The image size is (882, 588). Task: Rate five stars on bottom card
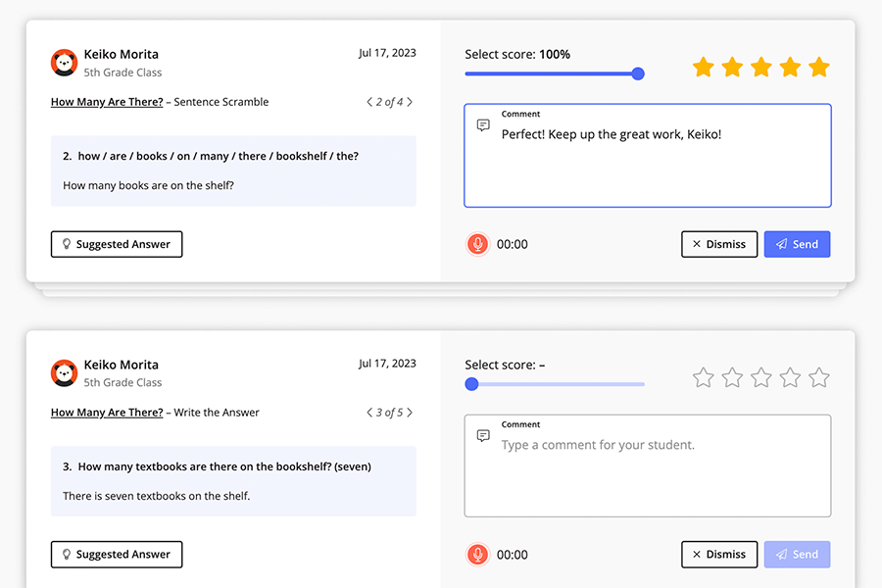point(819,377)
